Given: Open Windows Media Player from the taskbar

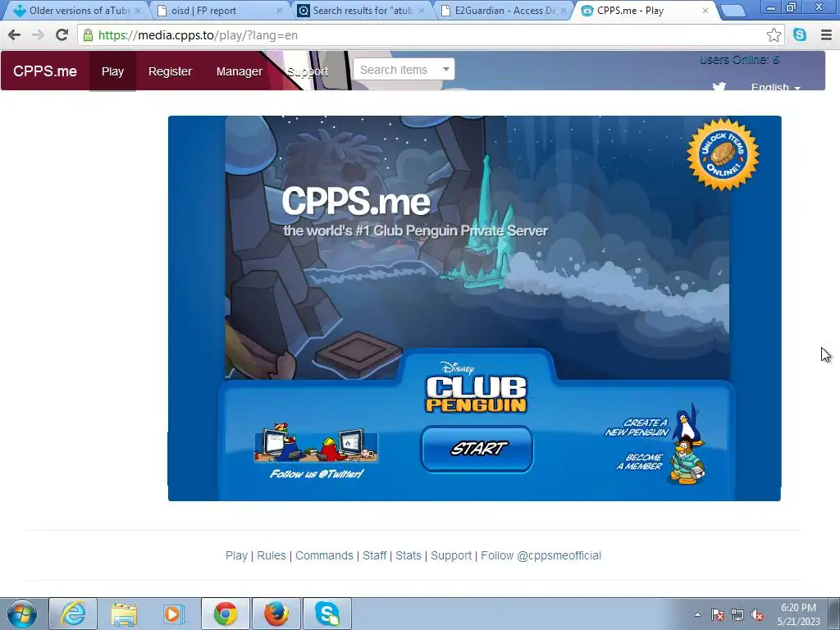Looking at the screenshot, I should pyautogui.click(x=174, y=614).
